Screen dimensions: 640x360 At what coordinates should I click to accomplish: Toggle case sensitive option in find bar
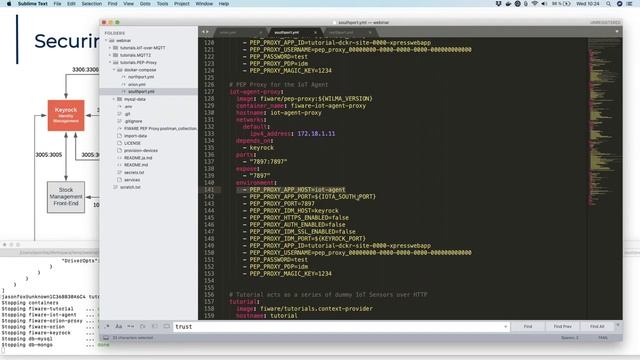(x=119, y=327)
